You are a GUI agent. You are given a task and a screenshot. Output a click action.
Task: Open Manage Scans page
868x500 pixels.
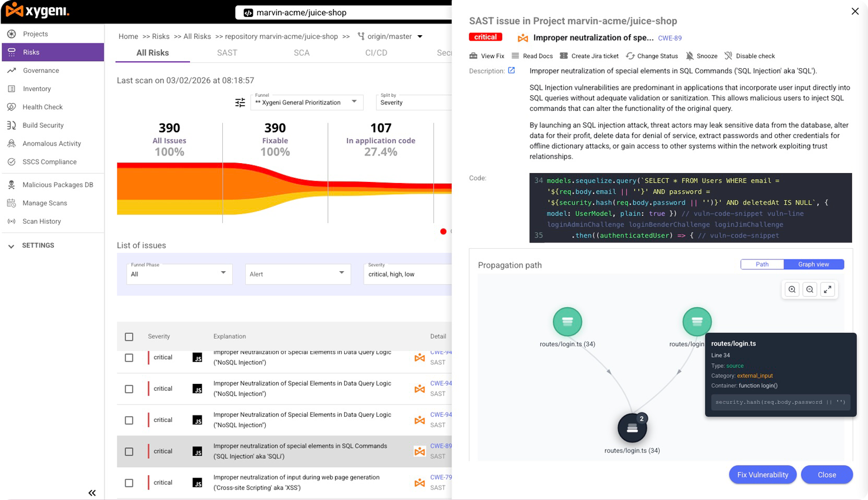45,203
